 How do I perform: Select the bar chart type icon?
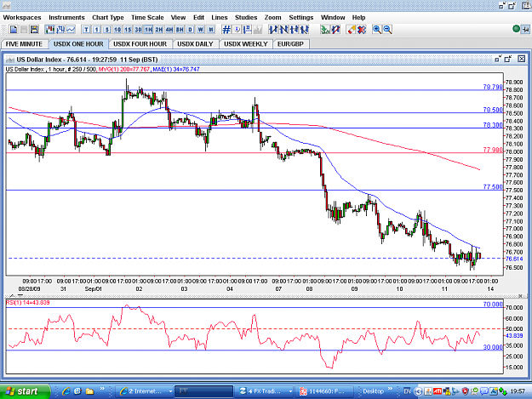pyautogui.click(x=60, y=30)
